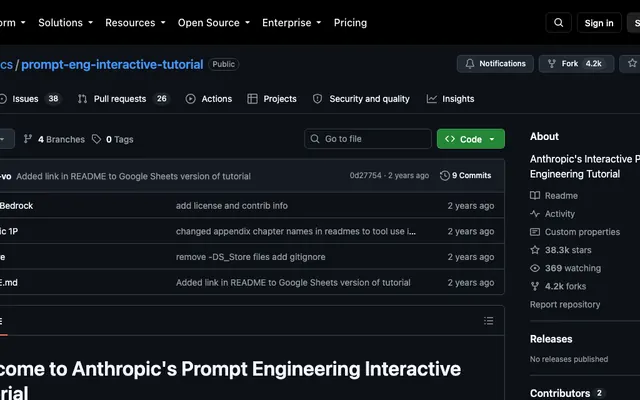Click the tag icon beside 0 Tags

(96, 139)
